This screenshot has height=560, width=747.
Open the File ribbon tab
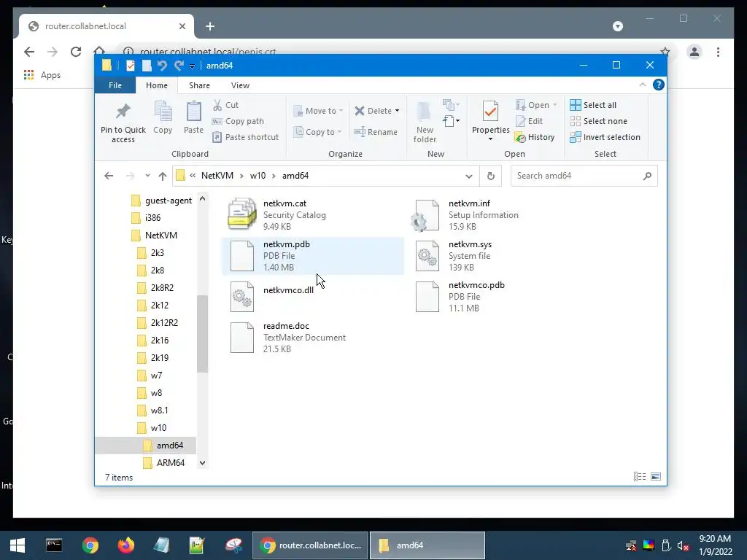[x=115, y=85]
